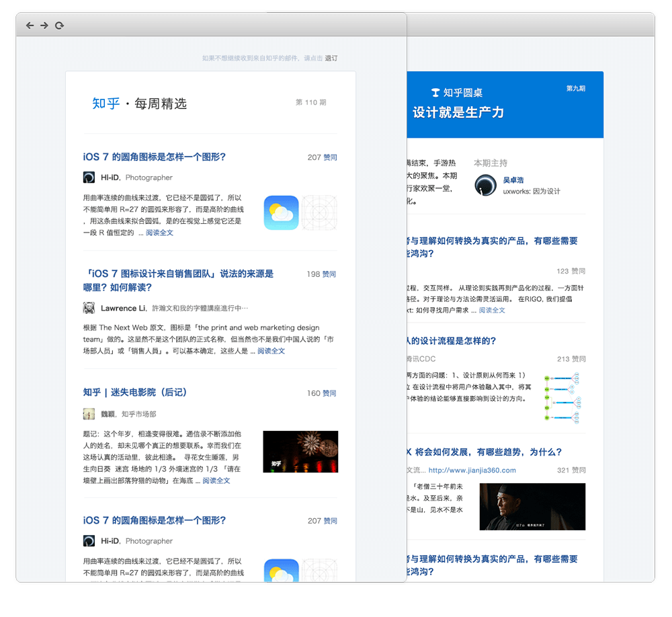Screen dimensions: 672x617
Task: Click the 213 赞同 count in the back window
Action: pos(571,359)
